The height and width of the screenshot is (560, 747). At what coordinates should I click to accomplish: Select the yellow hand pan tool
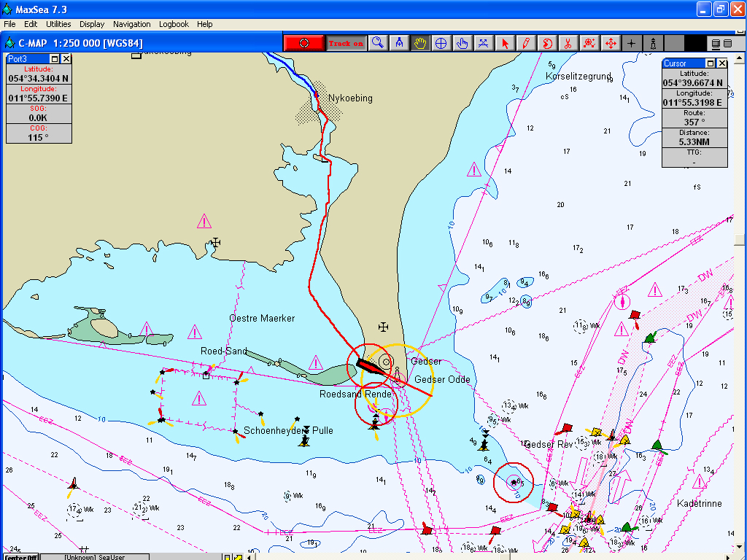coord(420,43)
